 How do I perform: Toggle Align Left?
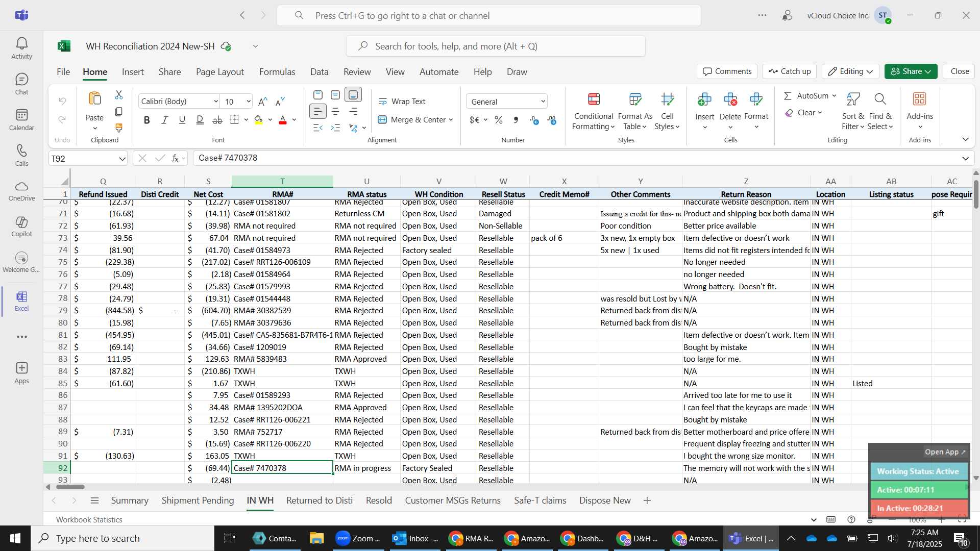click(x=317, y=111)
